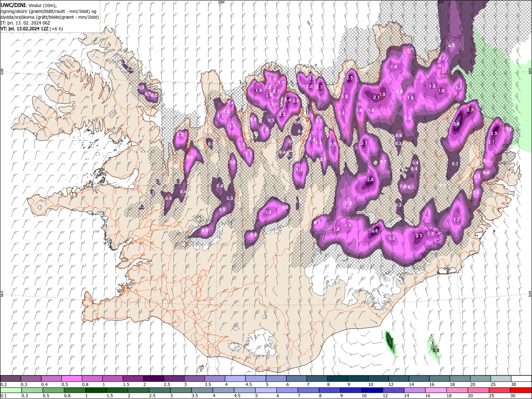This screenshot has height=399, width=532.
Task: Click the red-pink rain swatch starting at 25
Action: tap(500, 390)
